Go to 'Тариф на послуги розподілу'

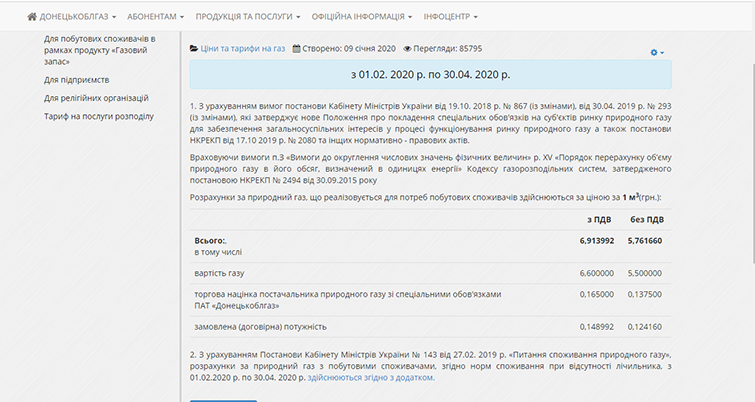[x=99, y=117]
